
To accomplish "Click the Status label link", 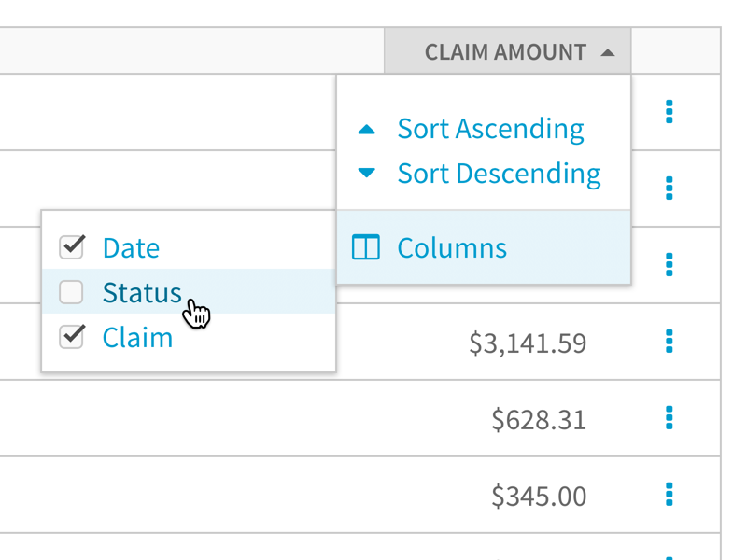I will pos(142,292).
